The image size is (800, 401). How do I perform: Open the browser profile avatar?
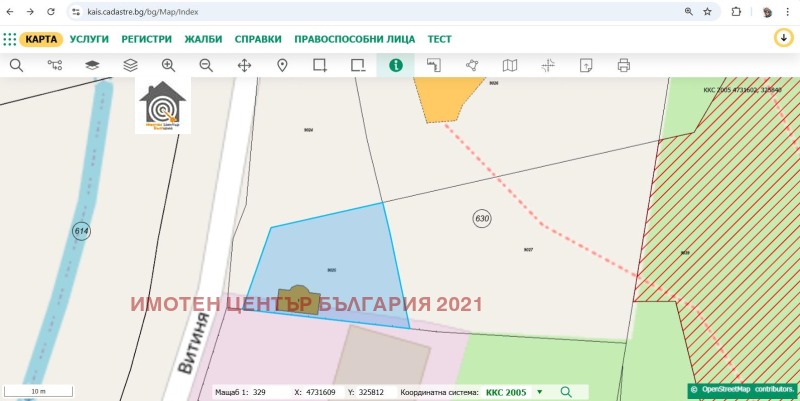767,12
